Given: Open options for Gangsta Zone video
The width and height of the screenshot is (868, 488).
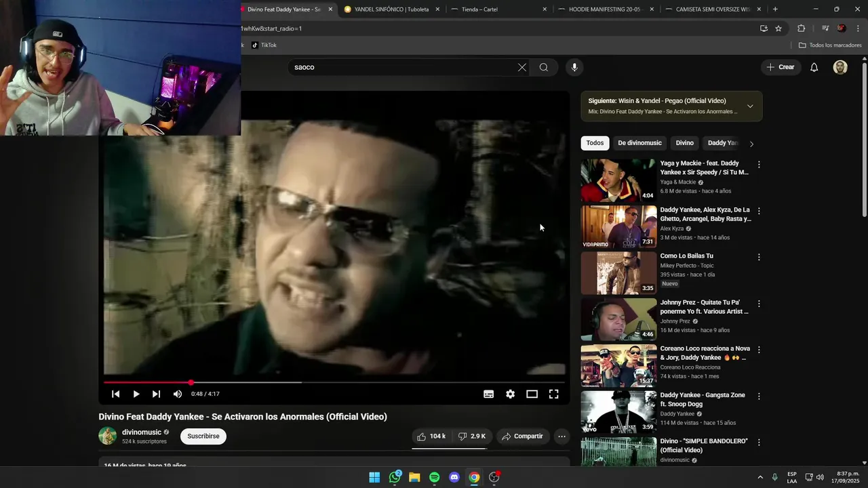Looking at the screenshot, I should coord(759,396).
